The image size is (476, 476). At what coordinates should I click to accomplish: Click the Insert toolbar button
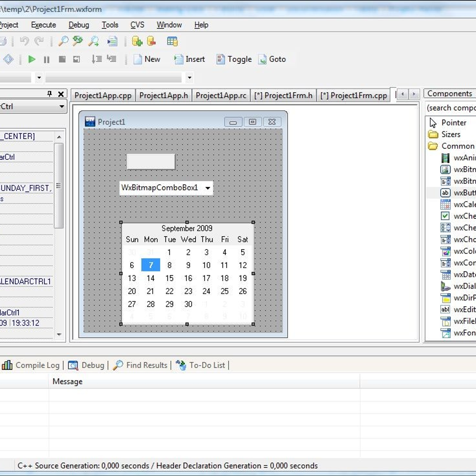click(190, 59)
